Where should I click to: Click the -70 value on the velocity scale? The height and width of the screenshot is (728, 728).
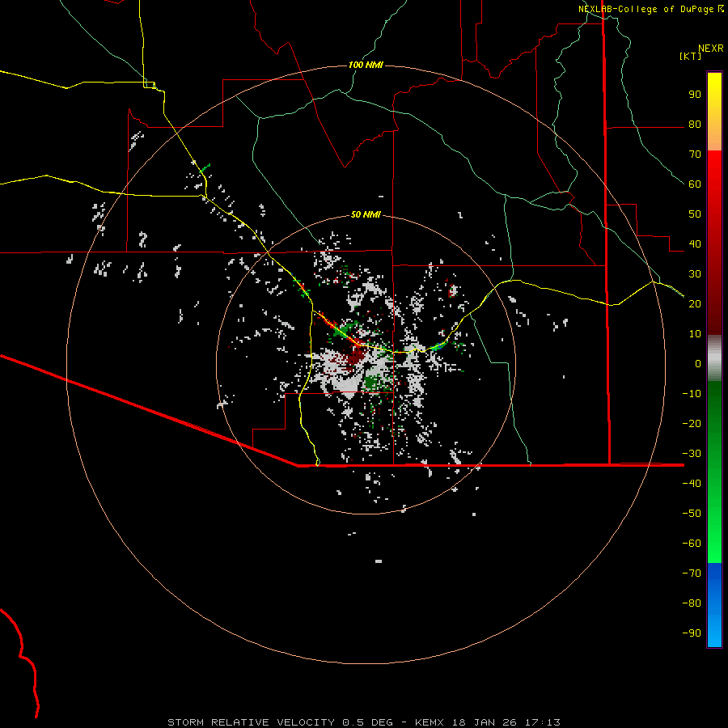[x=692, y=574]
